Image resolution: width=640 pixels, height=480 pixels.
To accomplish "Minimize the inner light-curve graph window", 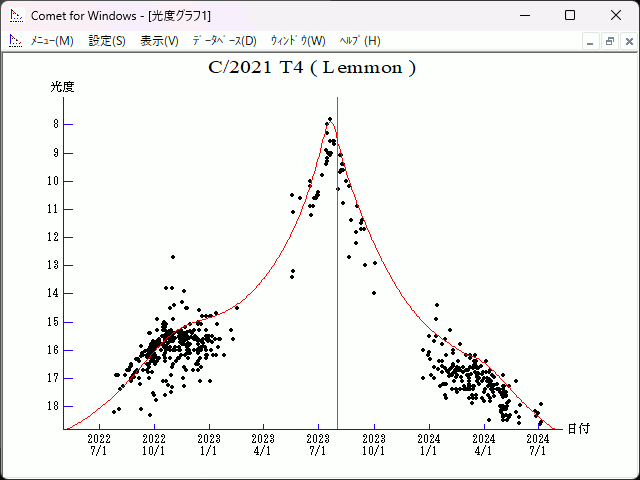I will coord(590,41).
